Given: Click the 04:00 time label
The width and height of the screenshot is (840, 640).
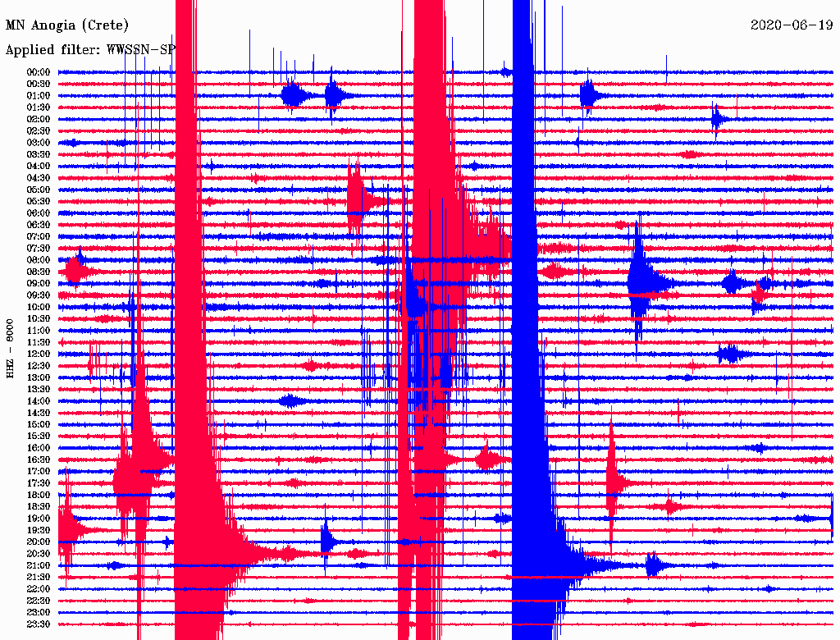Looking at the screenshot, I should [39, 167].
